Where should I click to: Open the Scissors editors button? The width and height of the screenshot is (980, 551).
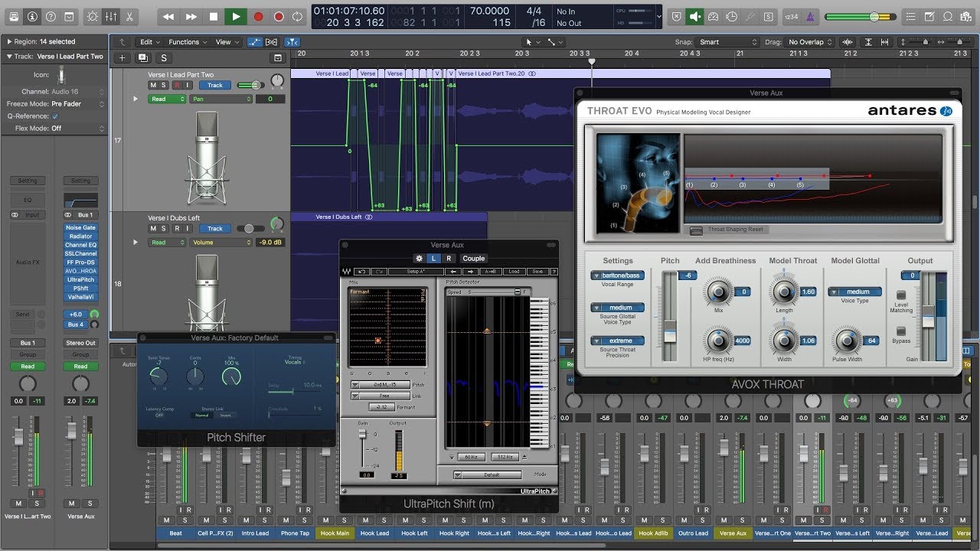(129, 16)
